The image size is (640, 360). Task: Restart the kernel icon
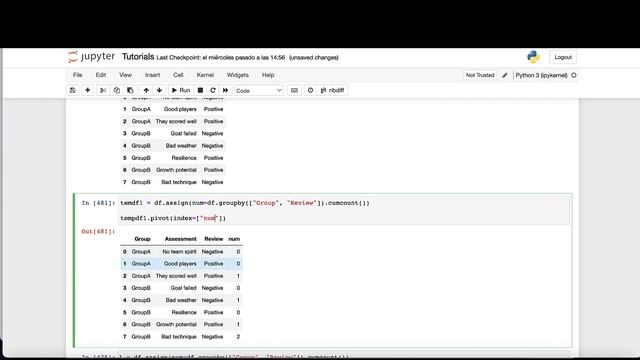pos(213,90)
